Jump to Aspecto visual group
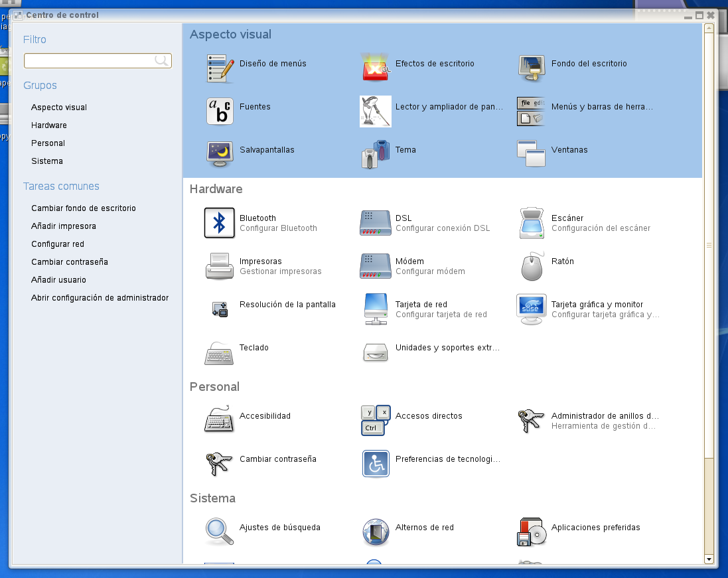The width and height of the screenshot is (728, 578). pos(59,108)
